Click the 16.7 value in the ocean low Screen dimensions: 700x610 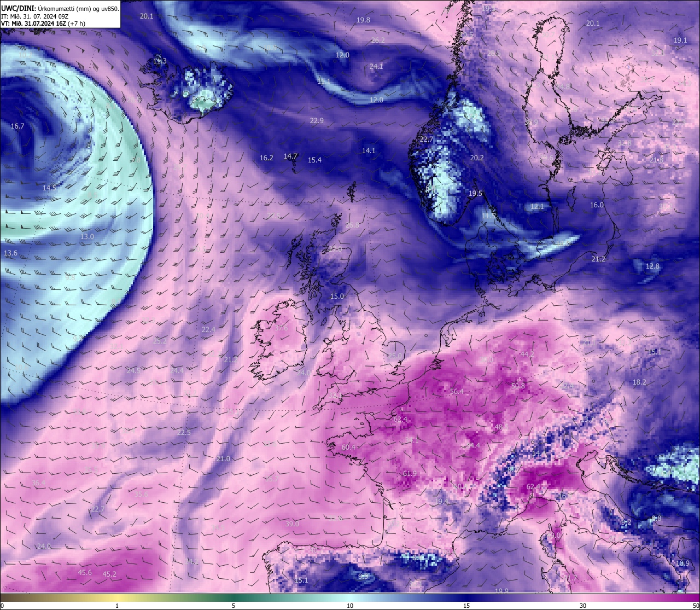point(17,126)
